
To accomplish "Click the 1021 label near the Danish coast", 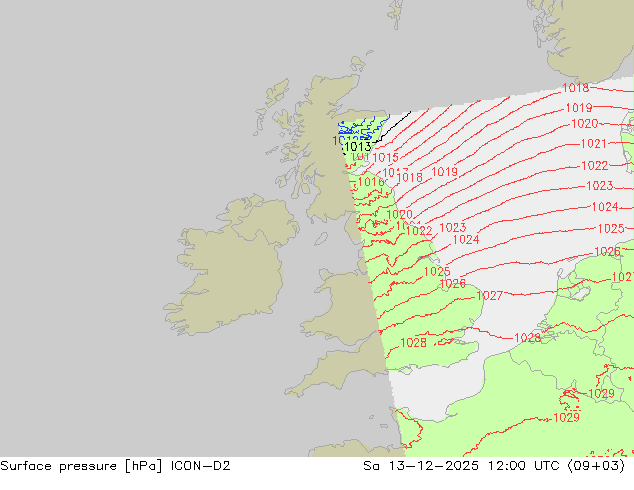I will [x=594, y=144].
